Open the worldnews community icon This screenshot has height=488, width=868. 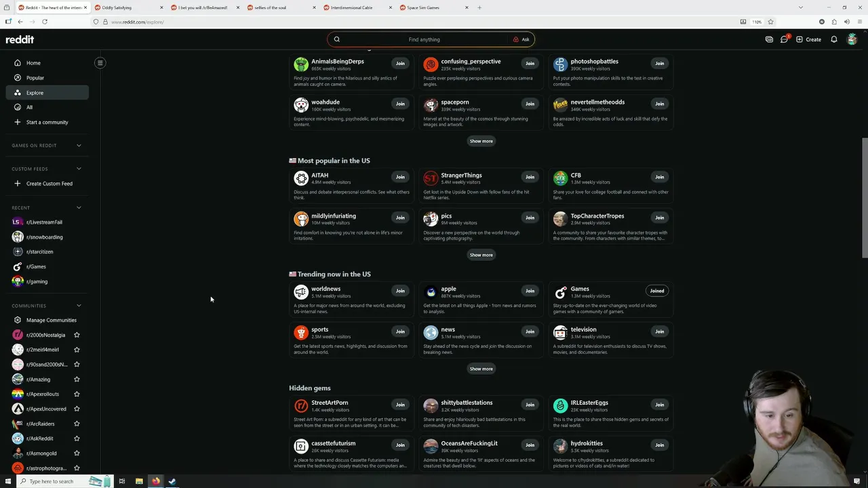[x=301, y=292]
